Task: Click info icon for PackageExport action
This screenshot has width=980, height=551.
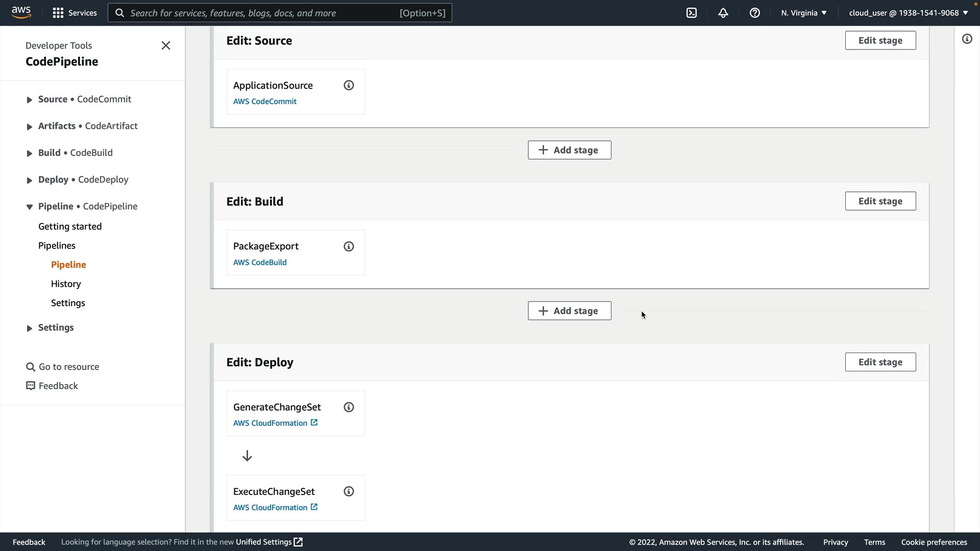Action: coord(349,246)
